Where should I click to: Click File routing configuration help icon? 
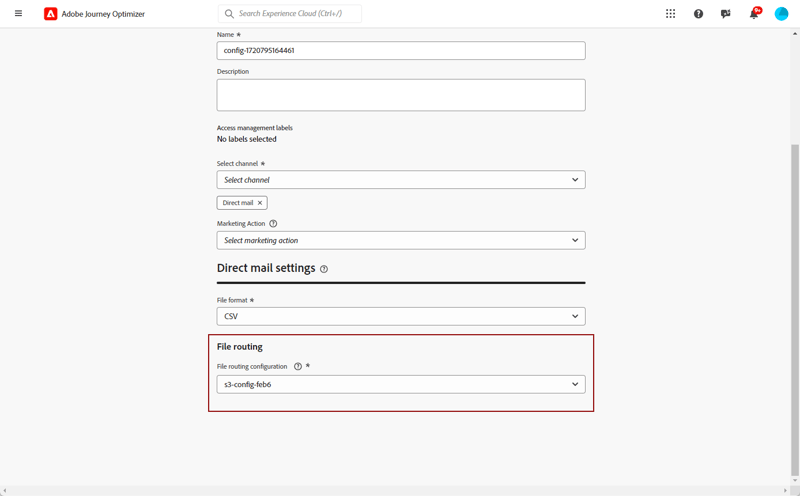297,366
